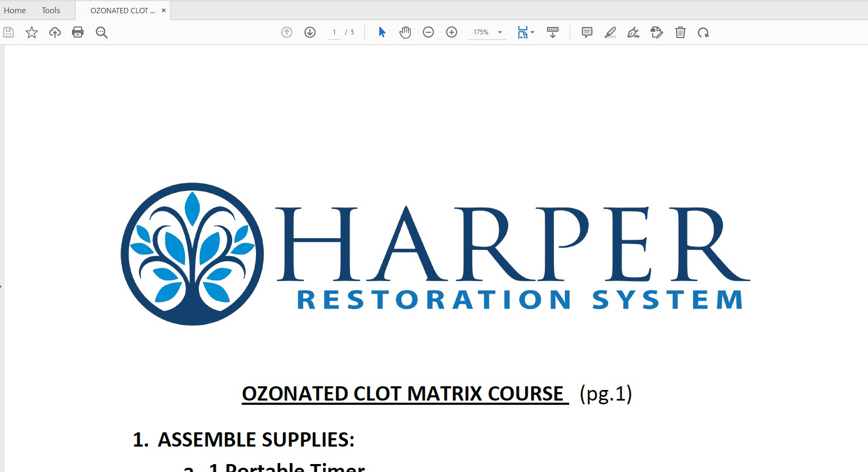This screenshot has width=868, height=472.
Task: Print the document with printer icon
Action: [78, 32]
